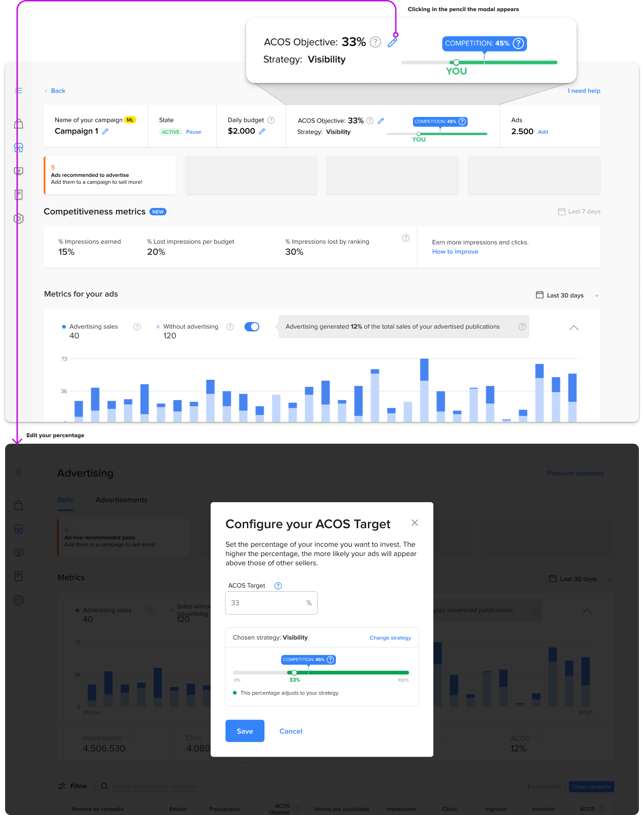
Task: Click Filtrar in background page
Action: (x=72, y=786)
